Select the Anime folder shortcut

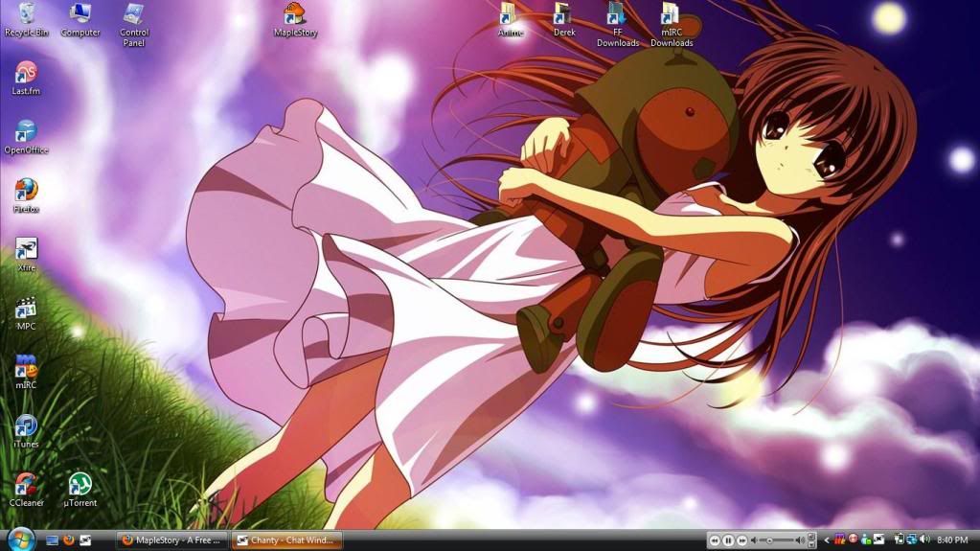(510, 20)
